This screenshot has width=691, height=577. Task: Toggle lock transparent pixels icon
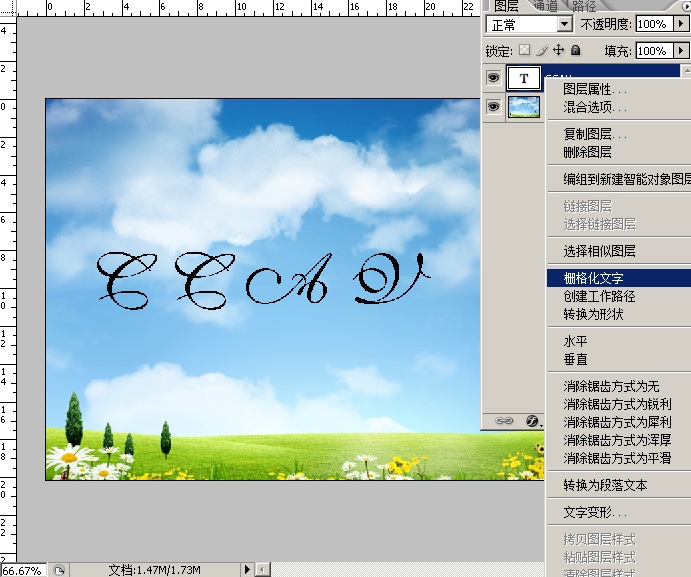click(524, 50)
